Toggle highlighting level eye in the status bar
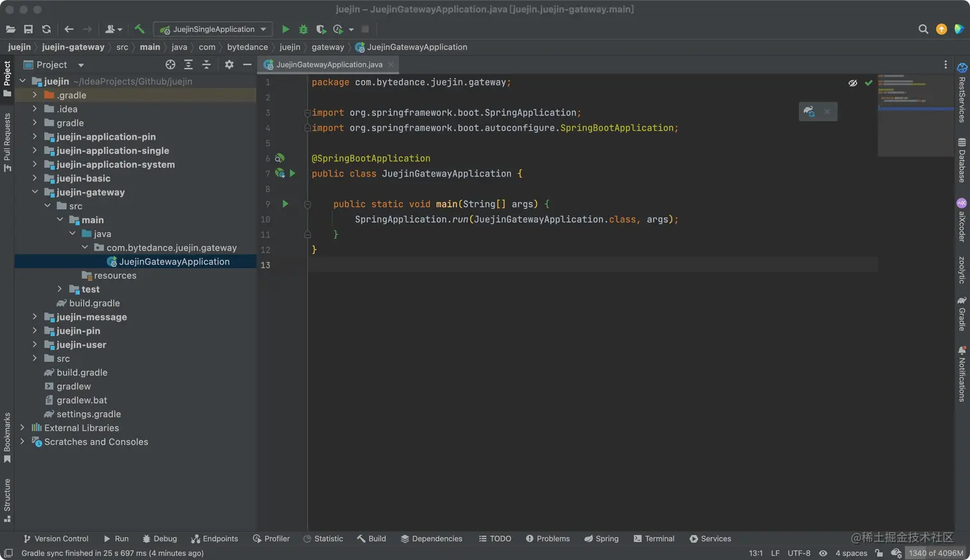Viewport: 970px width, 560px height. coord(823,553)
